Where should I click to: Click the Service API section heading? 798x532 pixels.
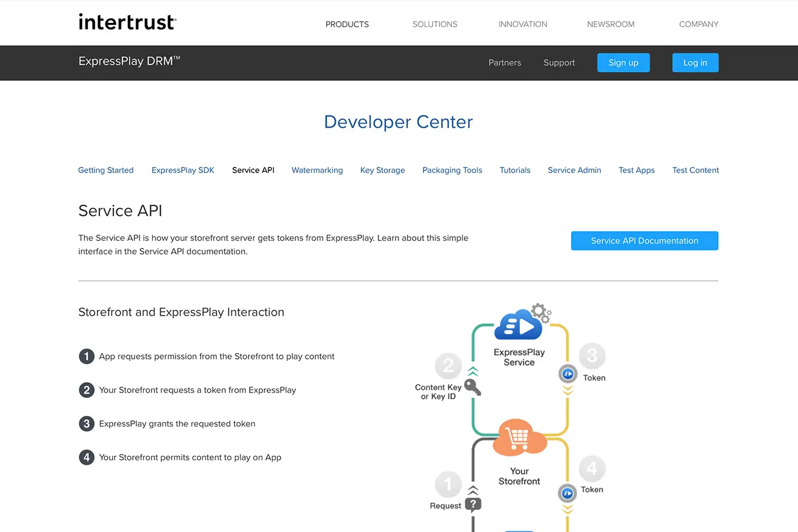click(x=120, y=211)
